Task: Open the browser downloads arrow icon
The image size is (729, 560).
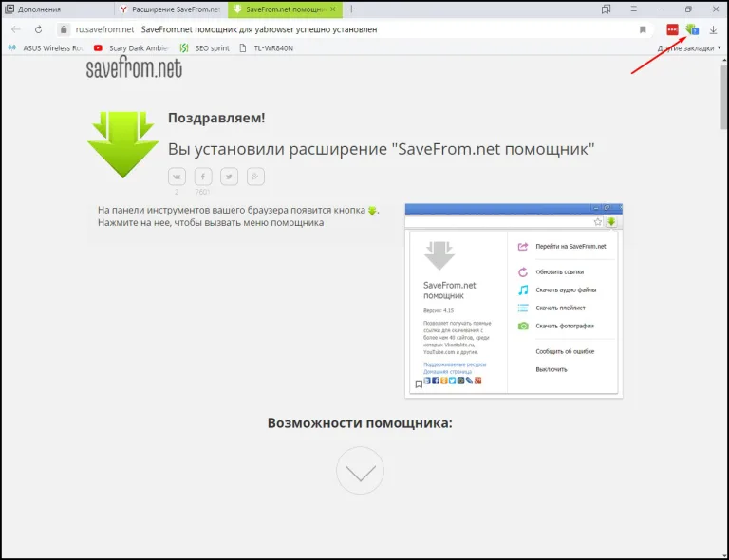Action: (713, 29)
